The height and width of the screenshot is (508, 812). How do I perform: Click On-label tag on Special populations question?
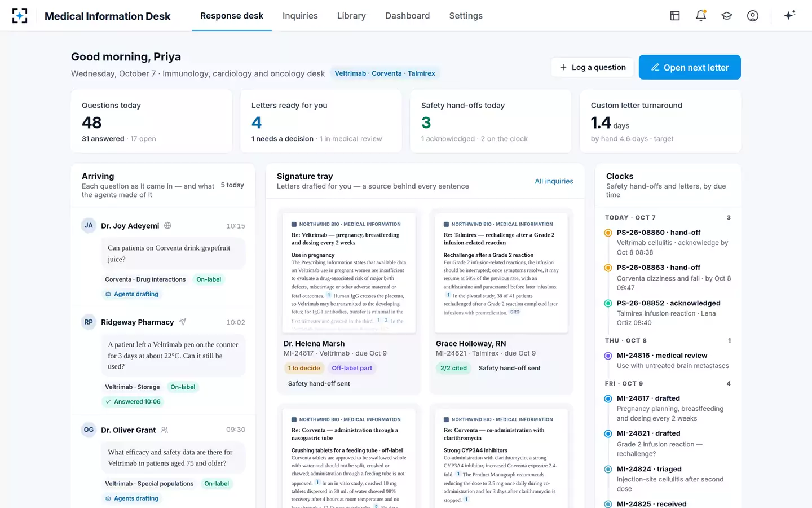[217, 484]
